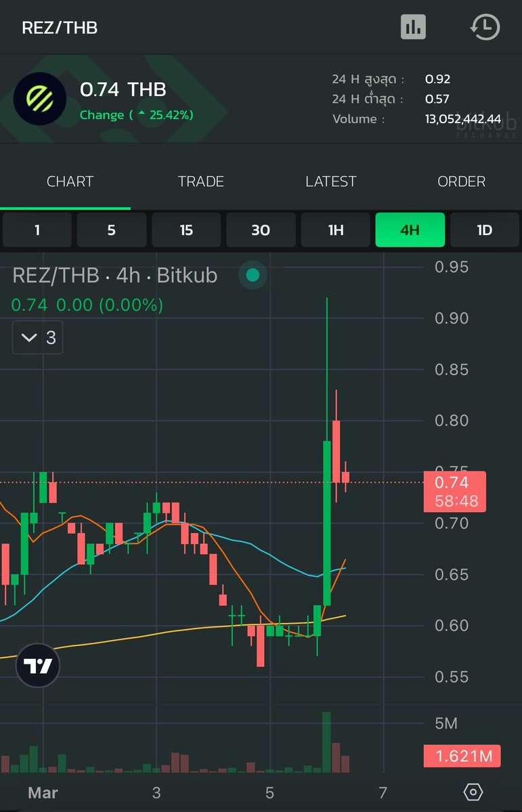Open the history clock icon

(x=485, y=27)
